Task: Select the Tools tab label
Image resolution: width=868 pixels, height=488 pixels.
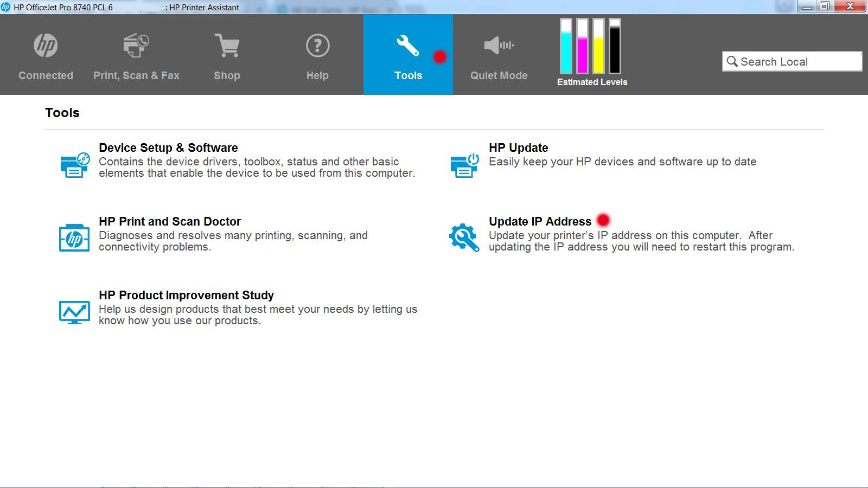Action: pyautogui.click(x=408, y=75)
